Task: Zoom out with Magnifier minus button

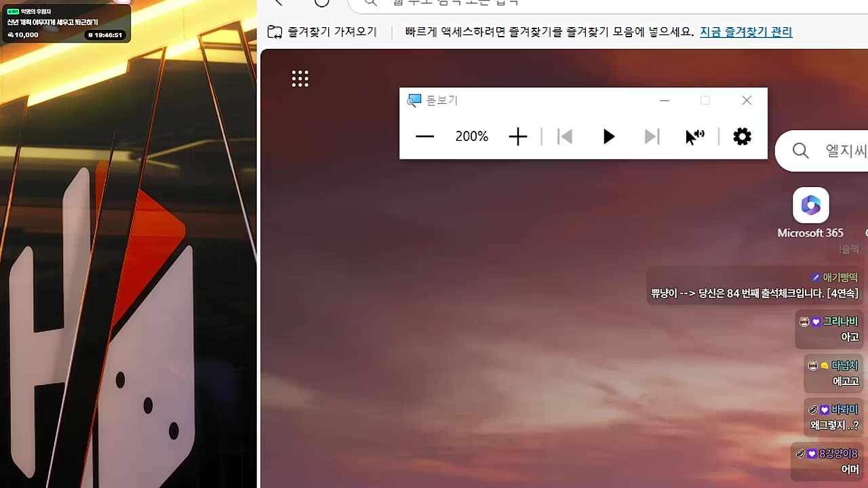Action: 425,136
